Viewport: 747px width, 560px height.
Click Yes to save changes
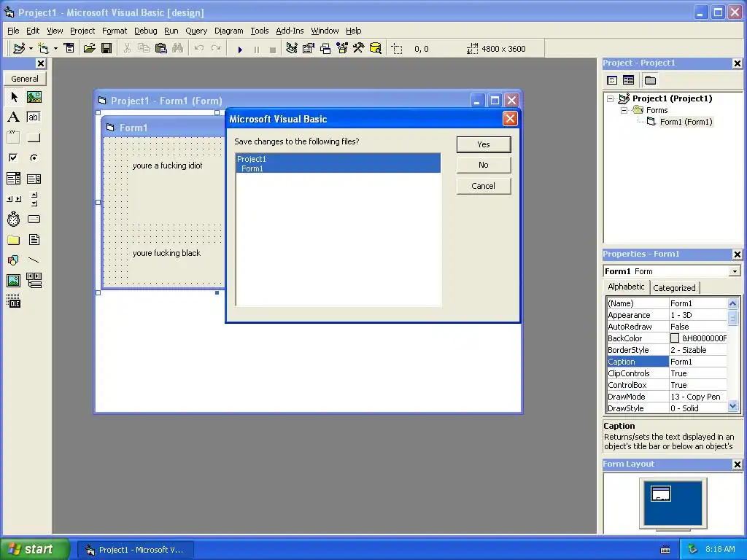(484, 144)
